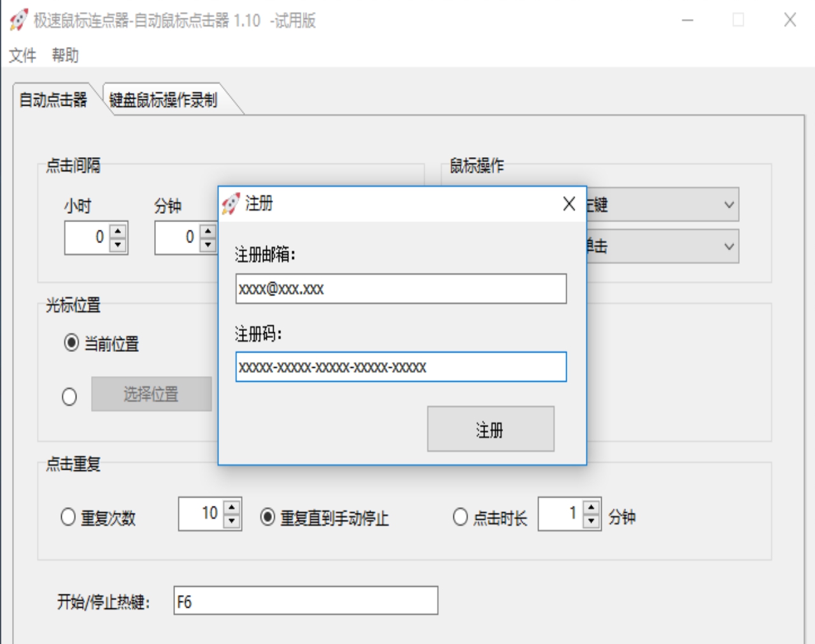Increase 点击时长 click duration minutes
Screen dimensions: 815x644
coord(592,507)
